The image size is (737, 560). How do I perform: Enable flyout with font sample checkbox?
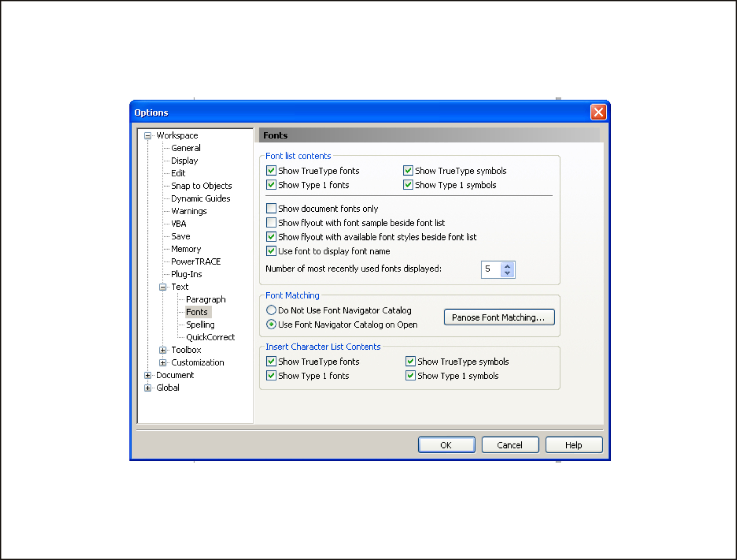coord(271,223)
